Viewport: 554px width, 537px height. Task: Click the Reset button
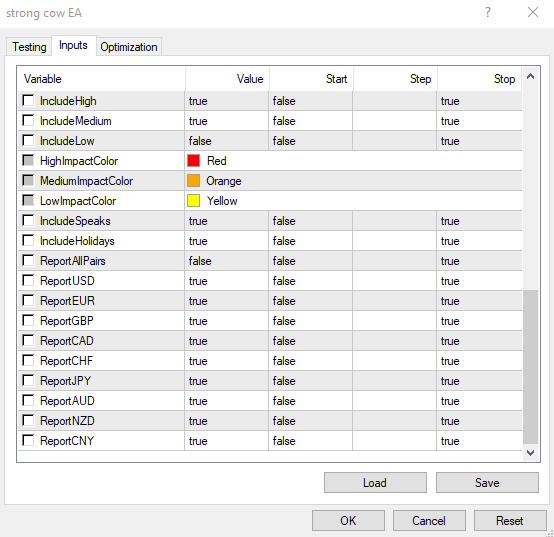click(x=510, y=520)
